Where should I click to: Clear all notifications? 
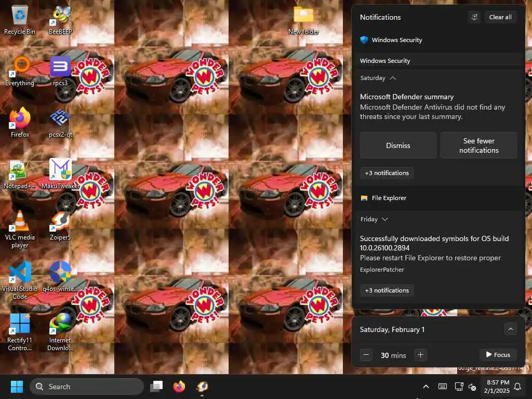[x=500, y=17]
